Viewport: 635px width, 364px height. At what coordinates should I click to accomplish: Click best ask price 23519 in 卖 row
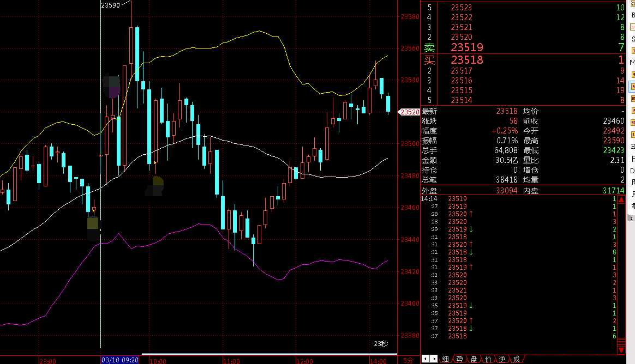(466, 48)
